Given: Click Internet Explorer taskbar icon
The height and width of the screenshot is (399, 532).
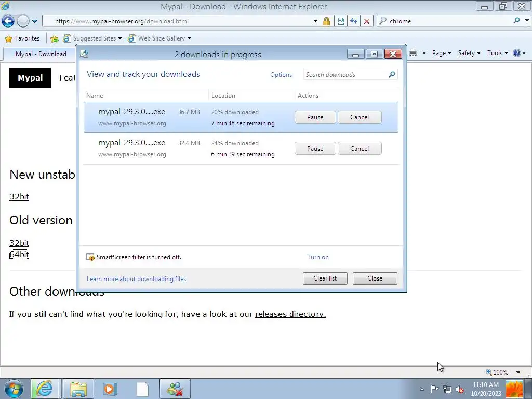Looking at the screenshot, I should [x=45, y=389].
